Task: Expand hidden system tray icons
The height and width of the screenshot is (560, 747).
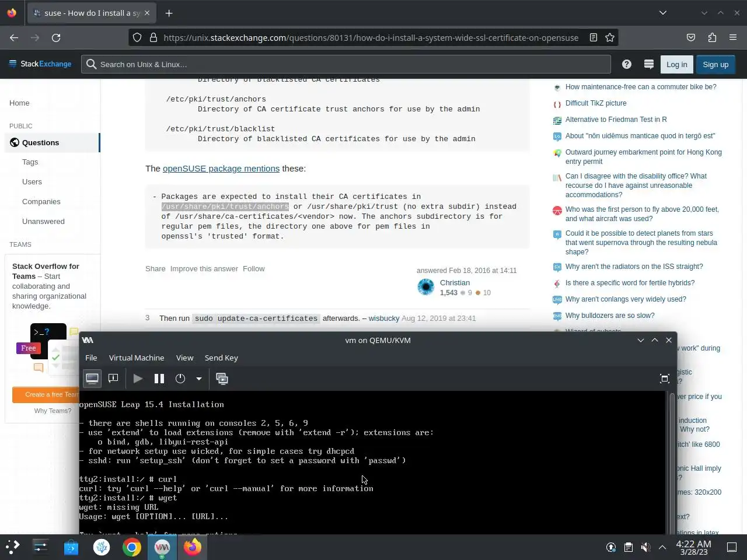Action: pyautogui.click(x=662, y=547)
